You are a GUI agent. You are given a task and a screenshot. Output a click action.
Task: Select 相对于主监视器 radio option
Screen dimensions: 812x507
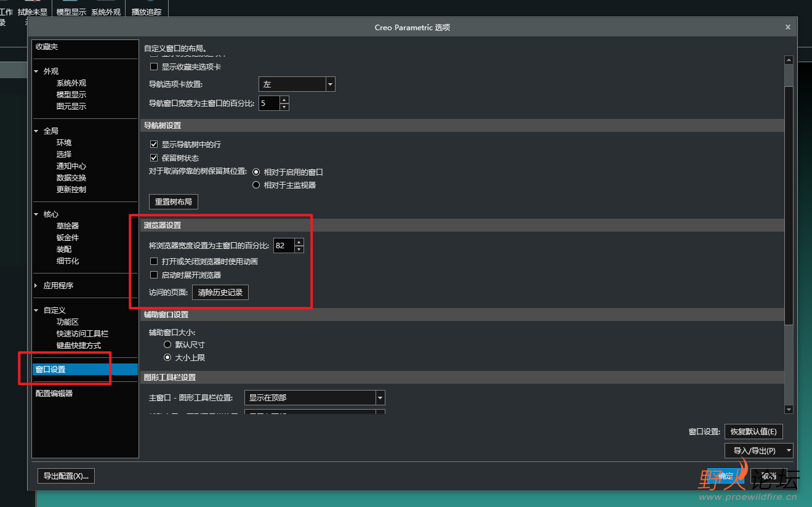click(x=256, y=185)
